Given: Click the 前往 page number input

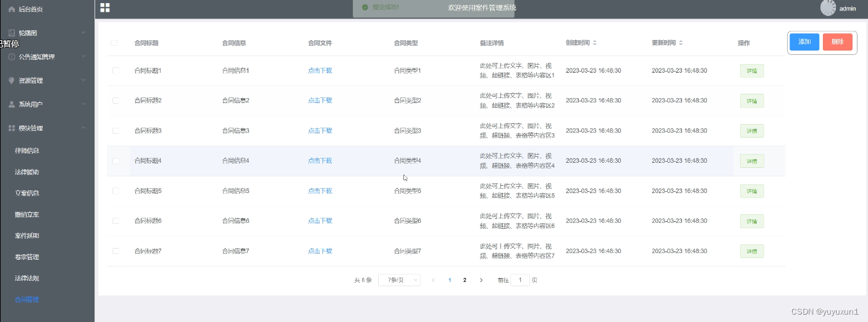Looking at the screenshot, I should click(520, 280).
